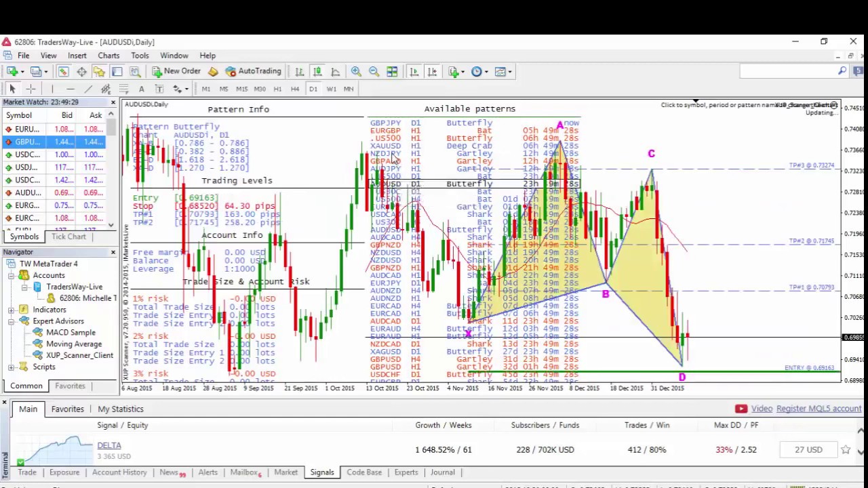The image size is (868, 488).
Task: Switch chart to candlesticks icon
Action: [x=317, y=71]
